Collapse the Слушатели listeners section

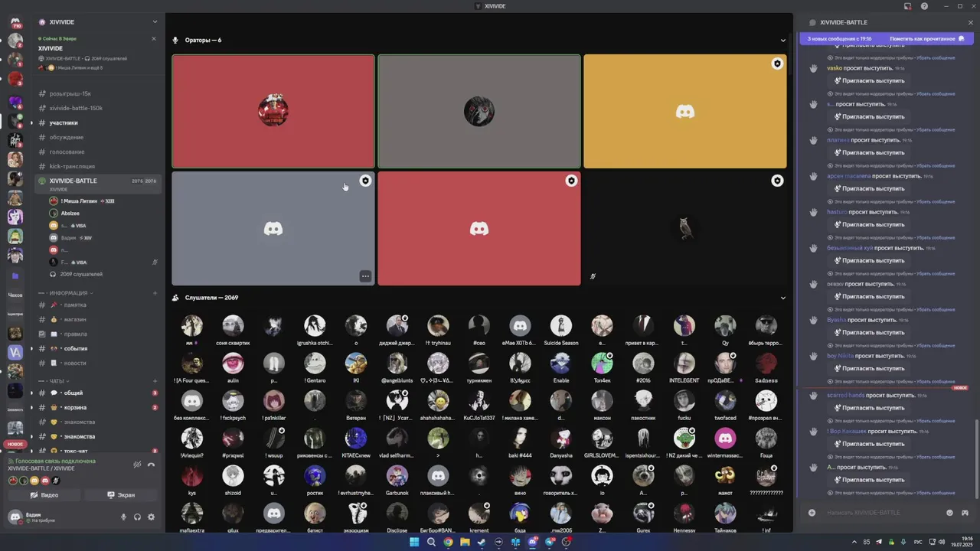[x=782, y=298]
